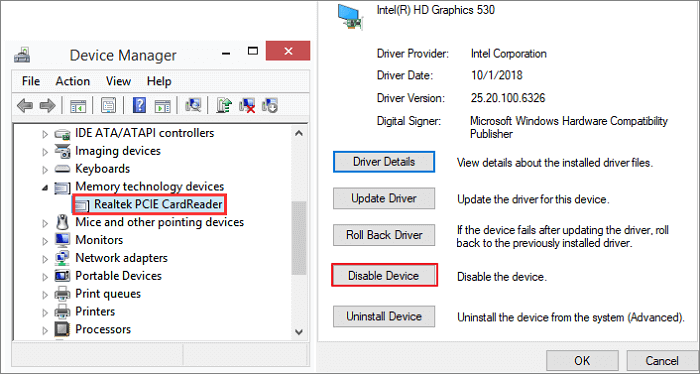700x374 pixels.
Task: Click the IDE ATA/ATAPI controllers icon
Action: (x=62, y=133)
